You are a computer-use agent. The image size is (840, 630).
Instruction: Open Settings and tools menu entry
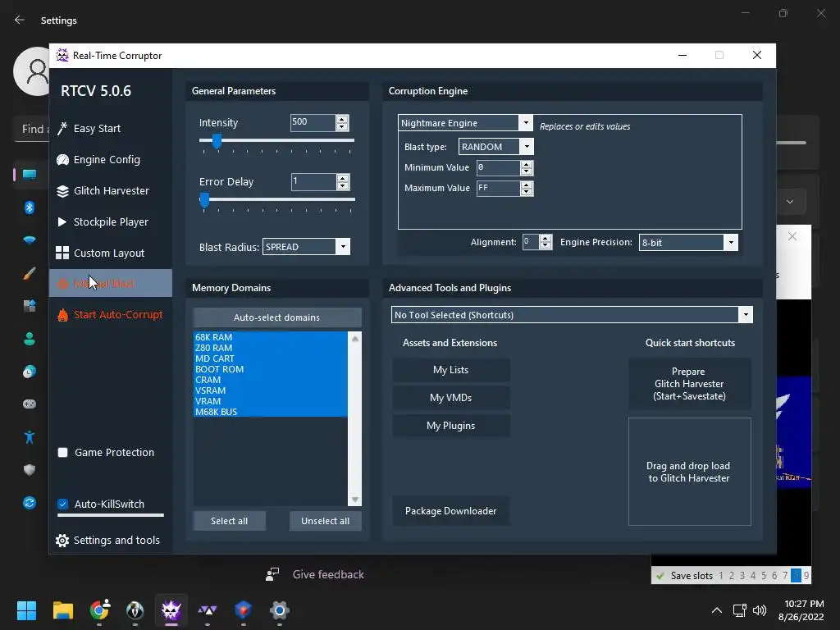(111, 541)
